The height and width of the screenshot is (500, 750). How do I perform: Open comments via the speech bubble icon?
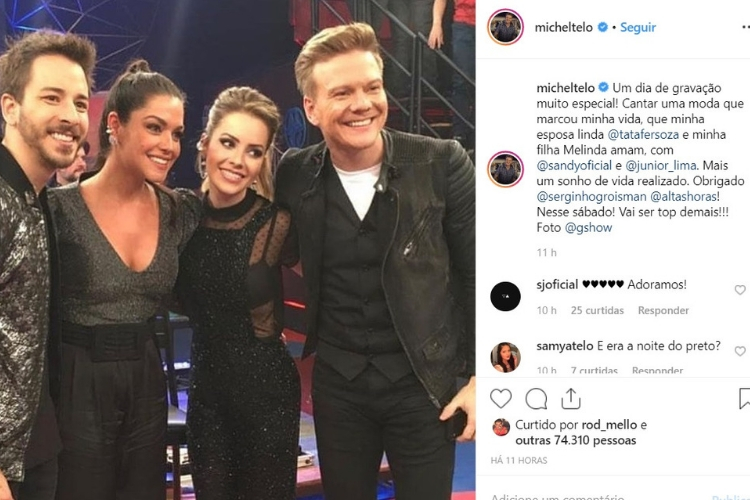coord(536,399)
